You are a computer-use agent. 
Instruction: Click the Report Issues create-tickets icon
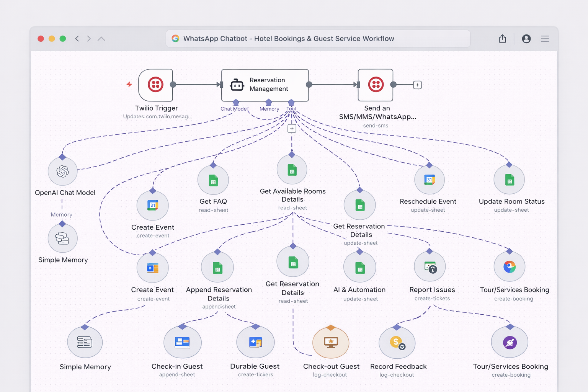point(430,266)
